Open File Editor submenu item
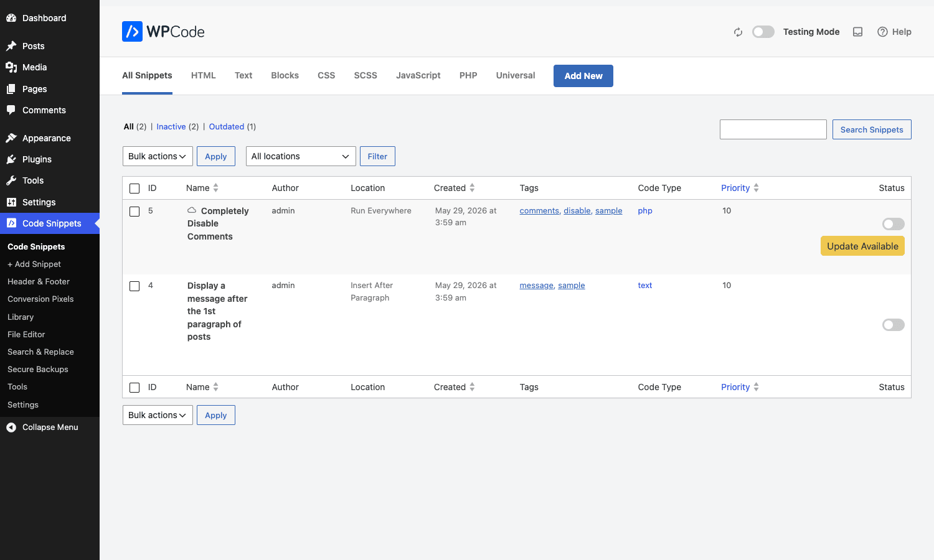The width and height of the screenshot is (934, 560). tap(26, 334)
